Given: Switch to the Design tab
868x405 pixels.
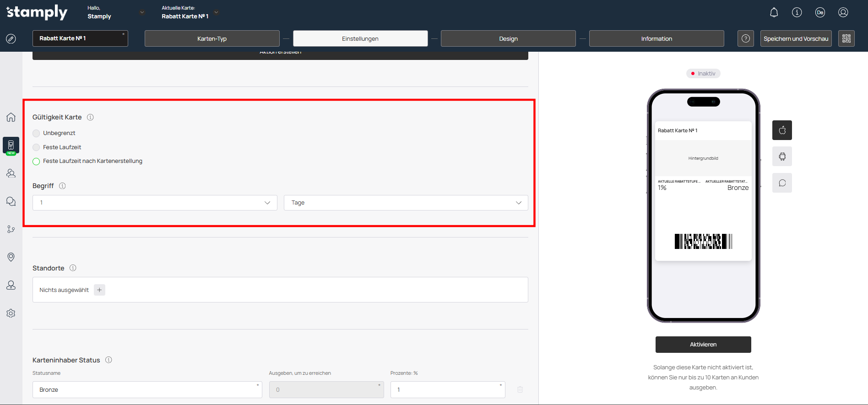Looking at the screenshot, I should point(508,38).
